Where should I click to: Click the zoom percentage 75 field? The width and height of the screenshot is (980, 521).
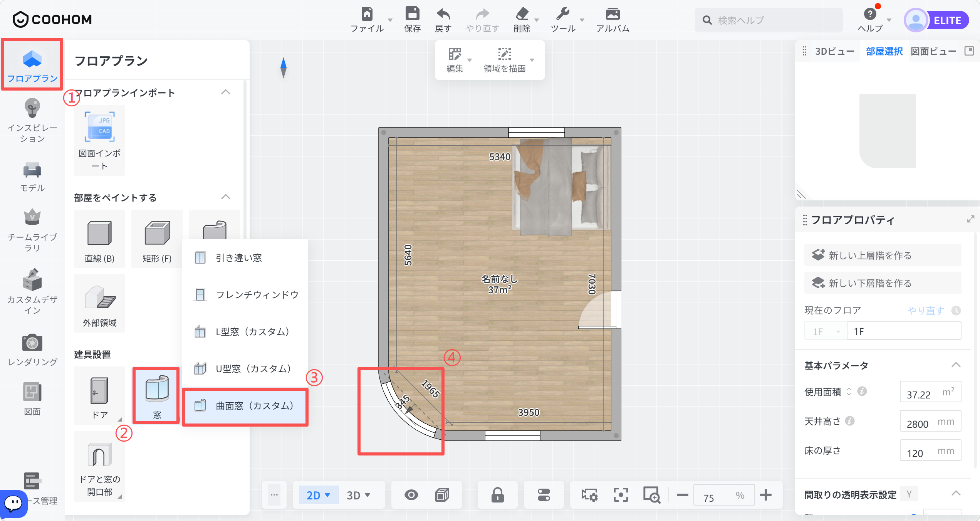[723, 495]
